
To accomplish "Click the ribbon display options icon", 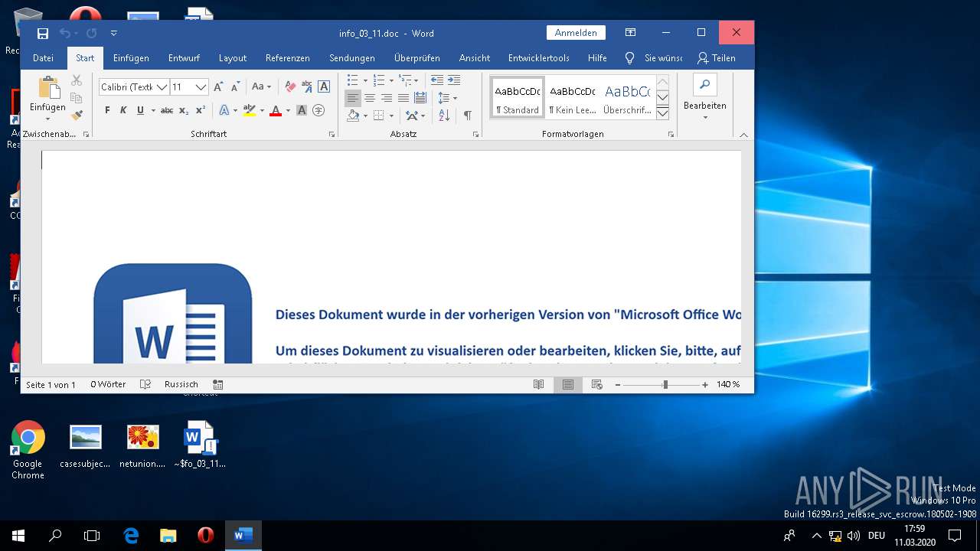I will (x=630, y=33).
